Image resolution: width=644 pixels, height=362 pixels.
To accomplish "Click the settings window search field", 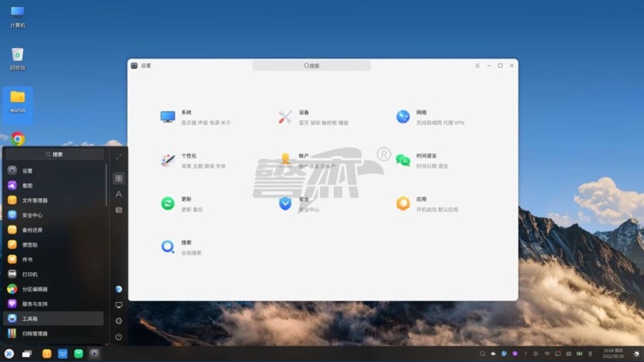I will pyautogui.click(x=312, y=65).
